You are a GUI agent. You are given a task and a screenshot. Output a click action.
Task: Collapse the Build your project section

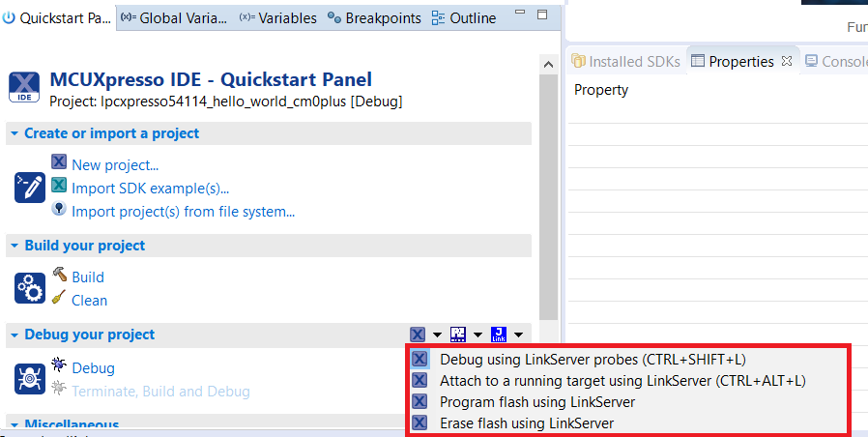14,246
